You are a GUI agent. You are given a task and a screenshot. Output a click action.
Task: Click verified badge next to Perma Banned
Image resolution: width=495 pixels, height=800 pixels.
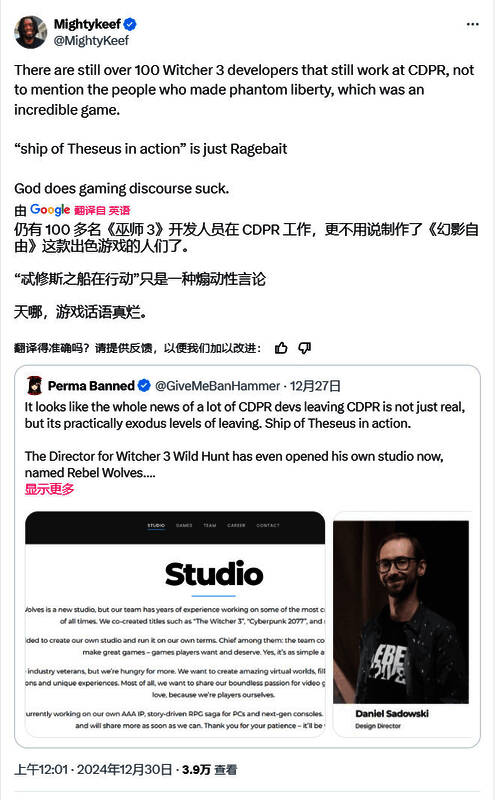pyautogui.click(x=144, y=386)
